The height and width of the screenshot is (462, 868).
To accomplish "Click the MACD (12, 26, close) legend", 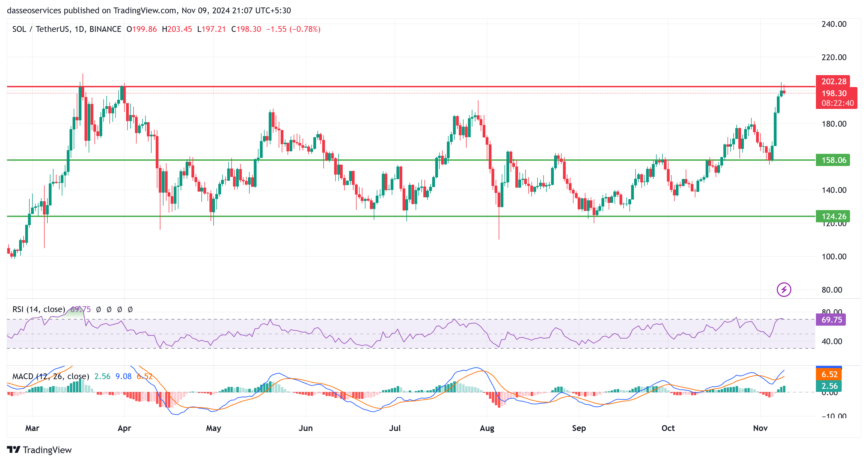I will 50,376.
